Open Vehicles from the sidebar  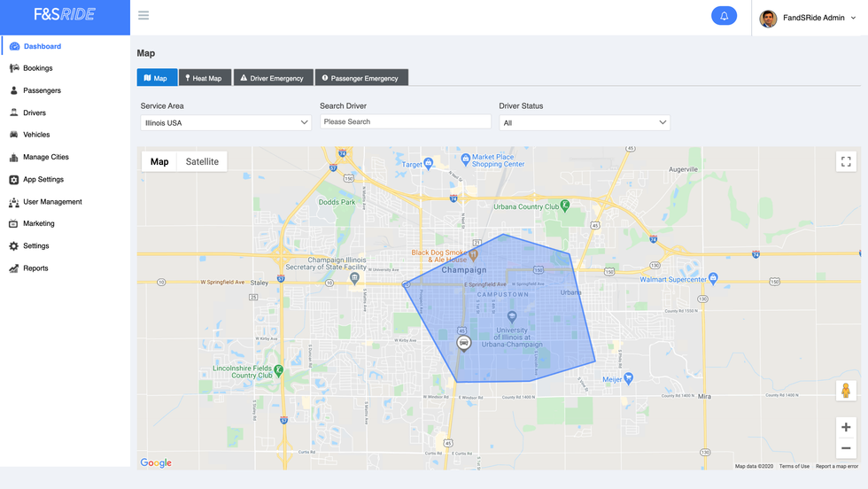pyautogui.click(x=36, y=135)
